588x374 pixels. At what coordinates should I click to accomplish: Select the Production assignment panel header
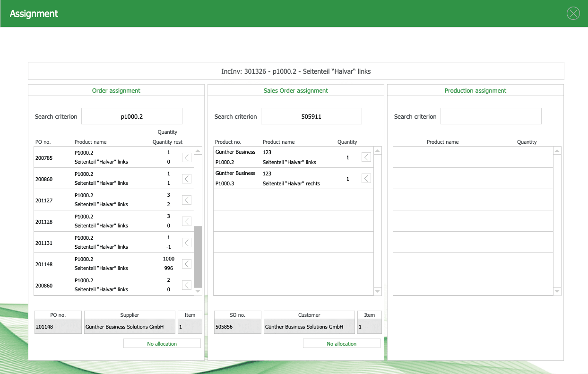pyautogui.click(x=475, y=91)
